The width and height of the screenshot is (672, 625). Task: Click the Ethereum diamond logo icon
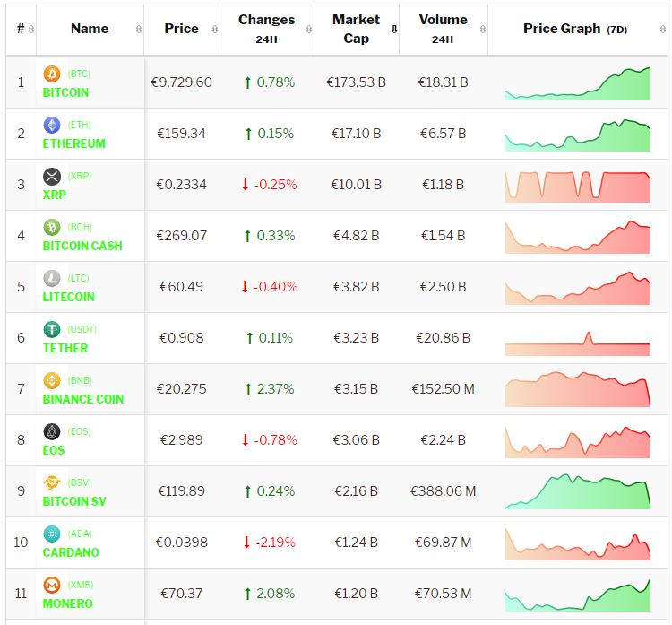(x=52, y=125)
